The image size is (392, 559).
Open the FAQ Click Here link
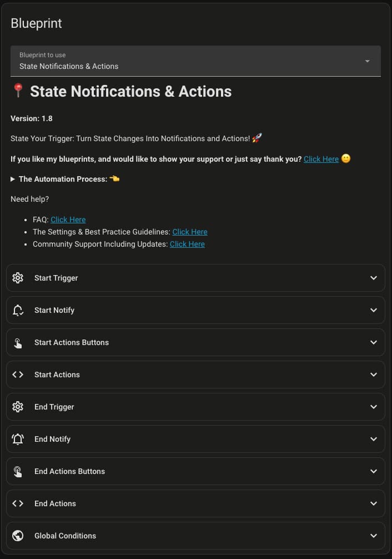pos(68,219)
